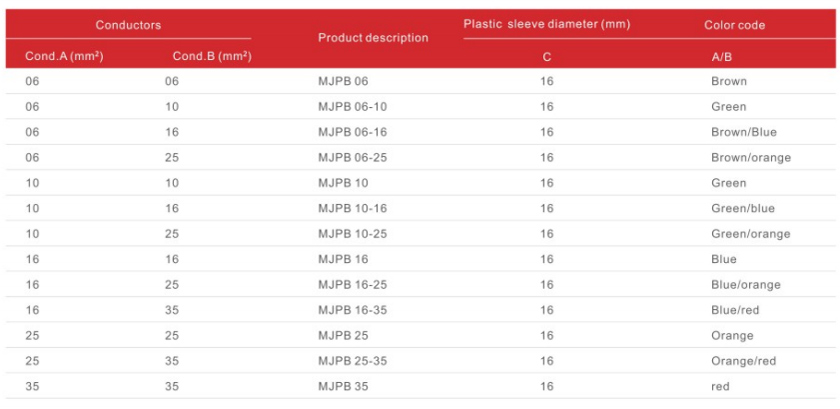
Task: Click the lowercase red color cell
Action: tap(720, 386)
